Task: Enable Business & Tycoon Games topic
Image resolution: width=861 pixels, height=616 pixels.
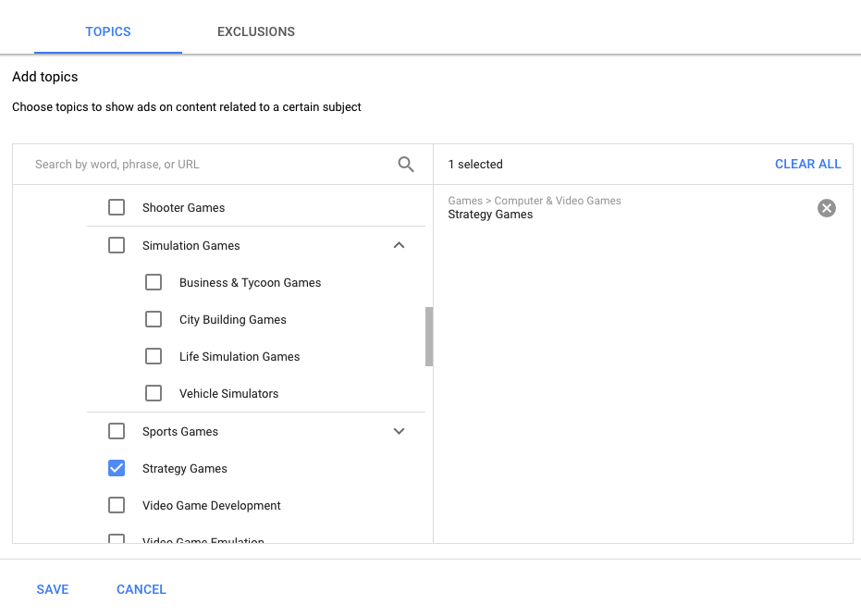Action: click(x=154, y=283)
